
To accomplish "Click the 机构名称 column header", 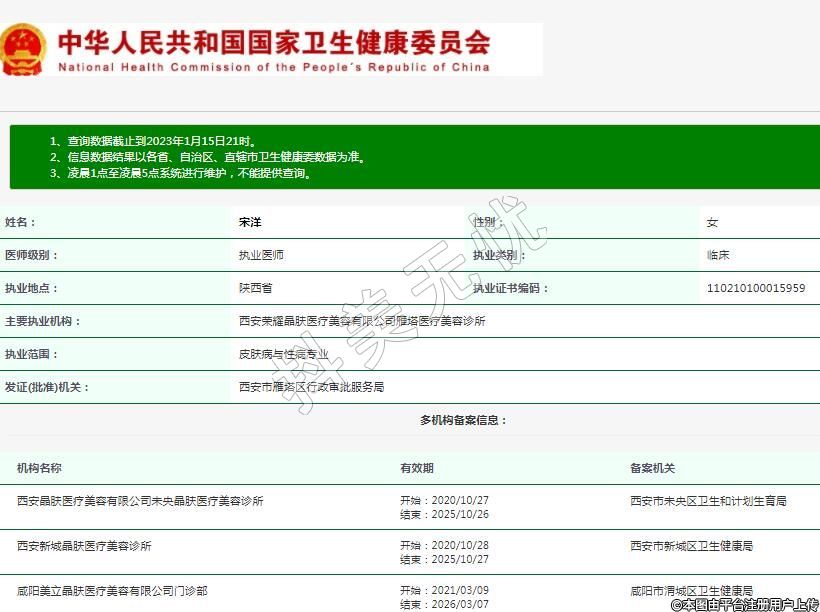I will tap(39, 468).
